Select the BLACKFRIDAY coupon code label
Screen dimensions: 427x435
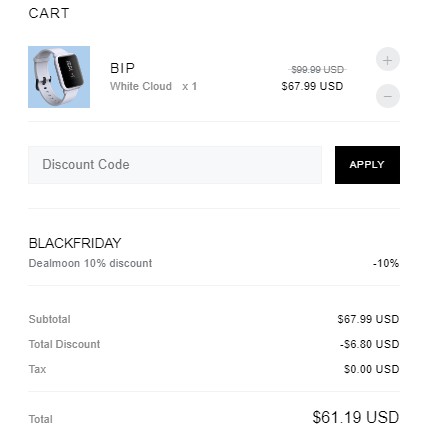click(x=75, y=243)
